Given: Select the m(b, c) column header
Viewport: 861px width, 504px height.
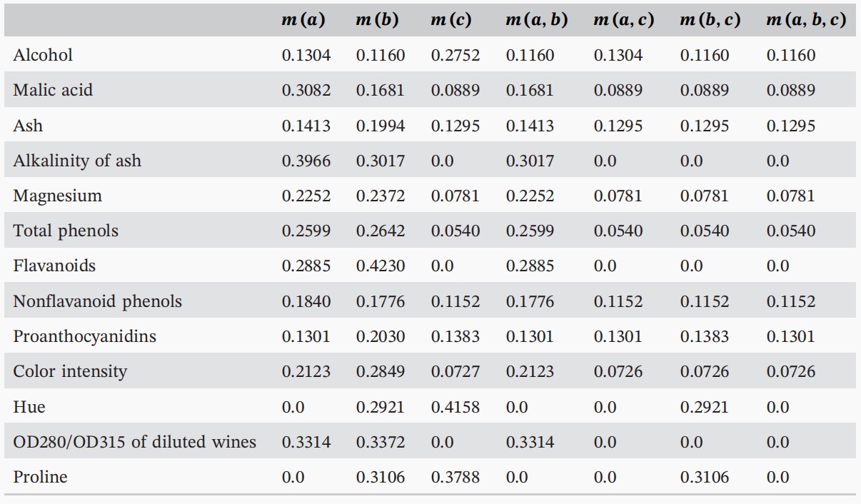Looking at the screenshot, I should point(710,20).
